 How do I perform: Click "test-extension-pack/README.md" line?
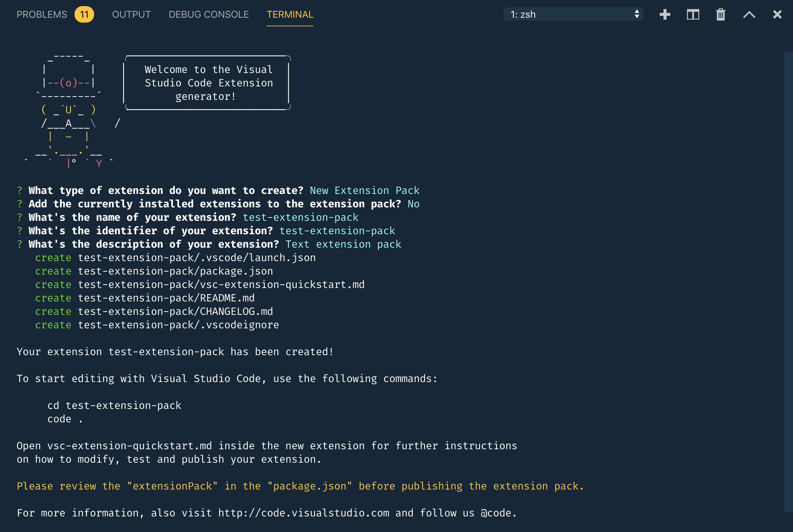pos(166,298)
